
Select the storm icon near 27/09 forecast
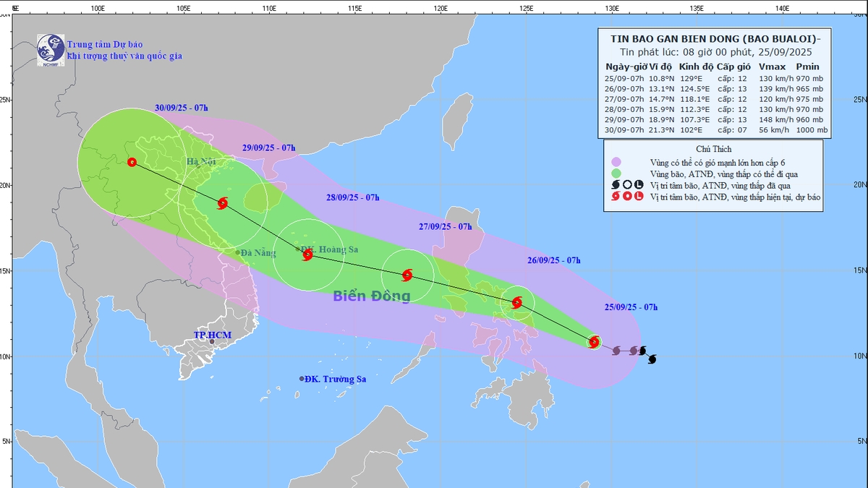407,275
